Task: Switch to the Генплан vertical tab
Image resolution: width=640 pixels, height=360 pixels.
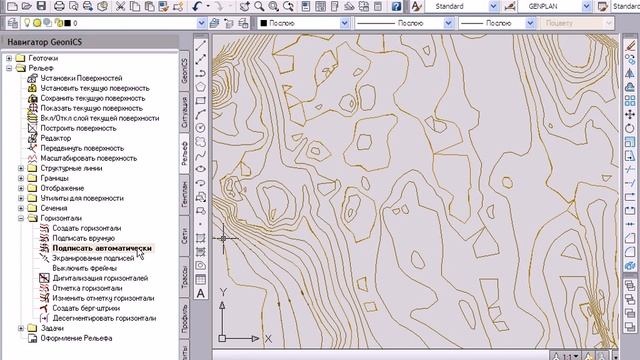Action: (x=184, y=194)
